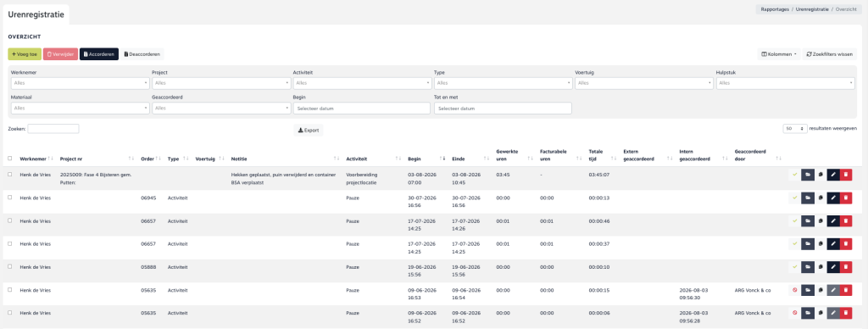The width and height of the screenshot is (868, 329).
Task: Focus the Zoeken search field
Action: click(x=53, y=129)
